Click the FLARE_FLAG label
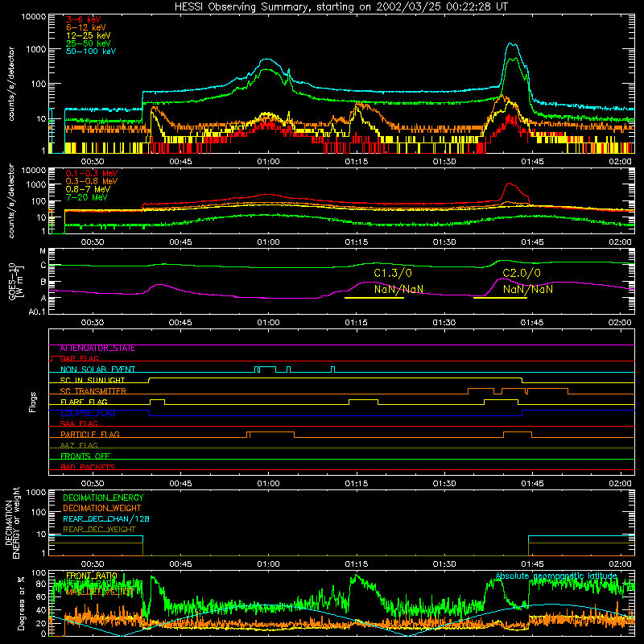The width and height of the screenshot is (644, 644). click(x=84, y=402)
